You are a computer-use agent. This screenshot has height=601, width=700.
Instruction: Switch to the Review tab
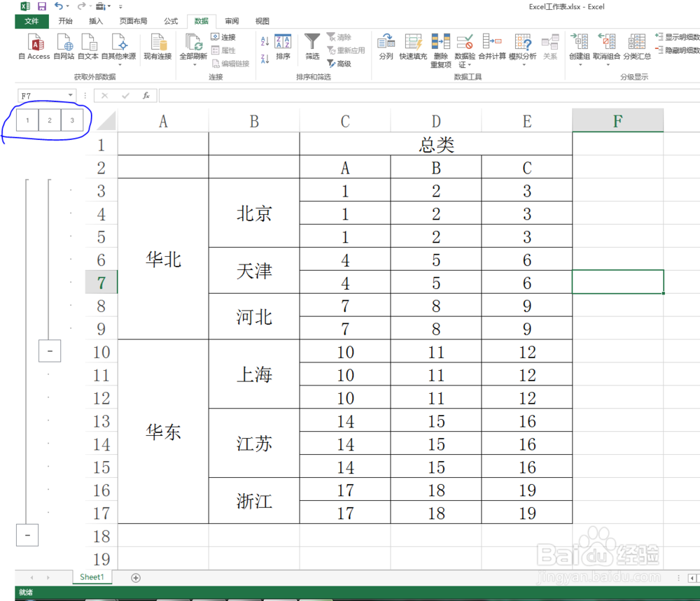(x=232, y=21)
